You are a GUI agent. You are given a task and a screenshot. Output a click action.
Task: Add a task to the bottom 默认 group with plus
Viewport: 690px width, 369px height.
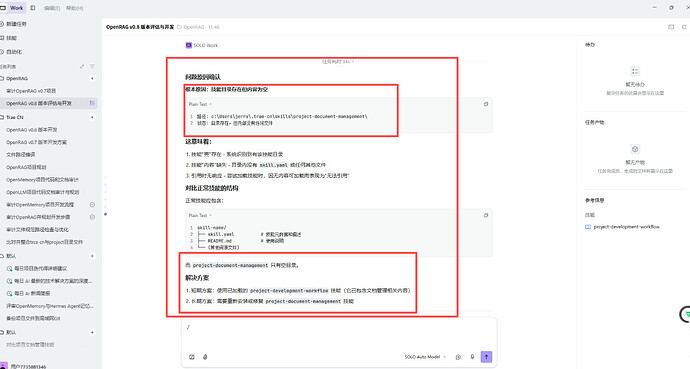[x=92, y=332]
